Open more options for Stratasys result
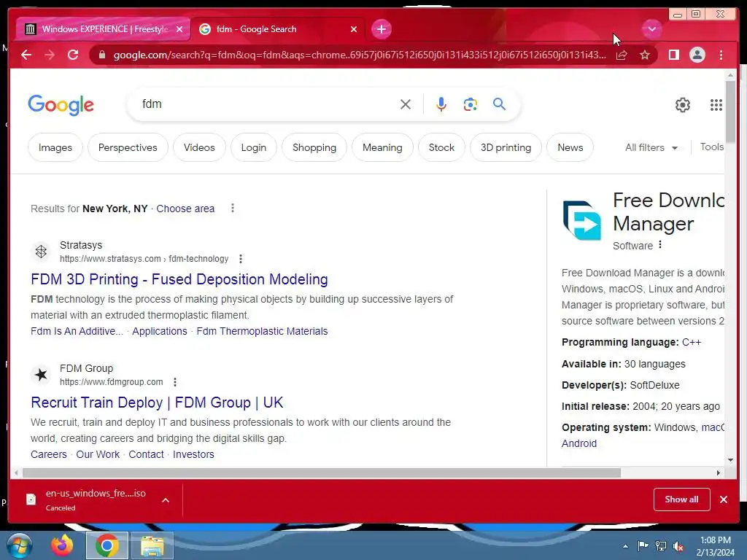Image resolution: width=747 pixels, height=560 pixels. pyautogui.click(x=241, y=259)
